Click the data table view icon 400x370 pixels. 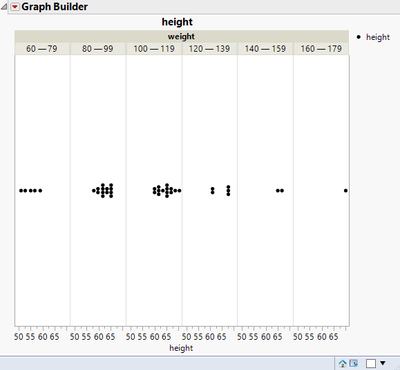point(354,363)
